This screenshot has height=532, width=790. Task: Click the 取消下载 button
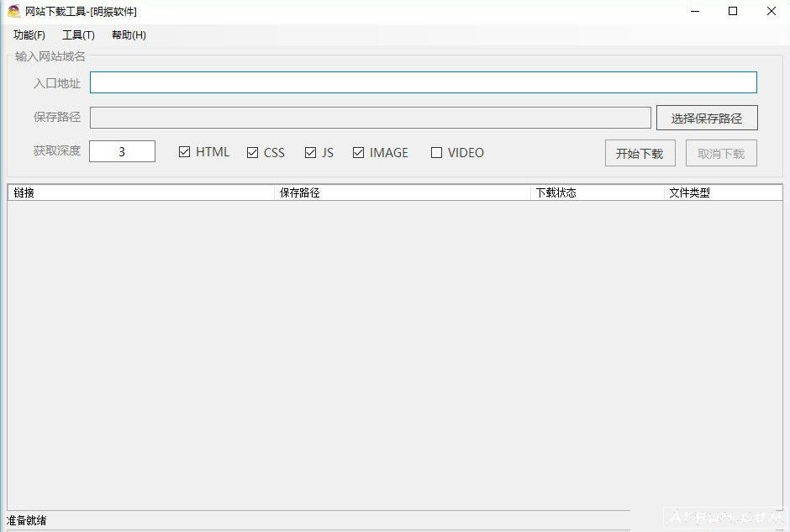pos(720,153)
